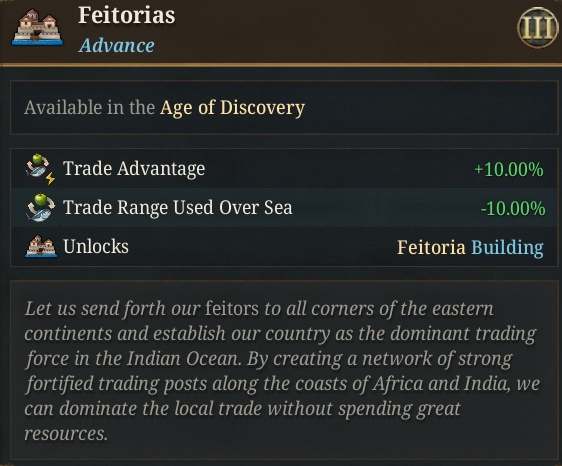Click the Feitorias fortress icon in header

[x=37, y=28]
